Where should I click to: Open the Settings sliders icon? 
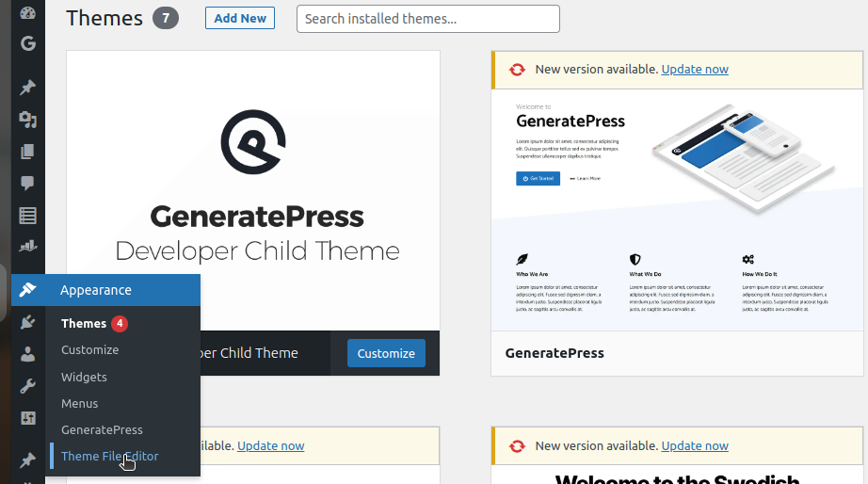[27, 417]
